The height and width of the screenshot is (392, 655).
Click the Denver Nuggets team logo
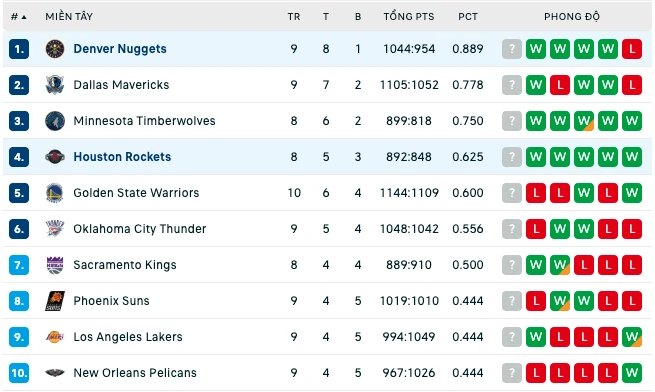tap(55, 49)
